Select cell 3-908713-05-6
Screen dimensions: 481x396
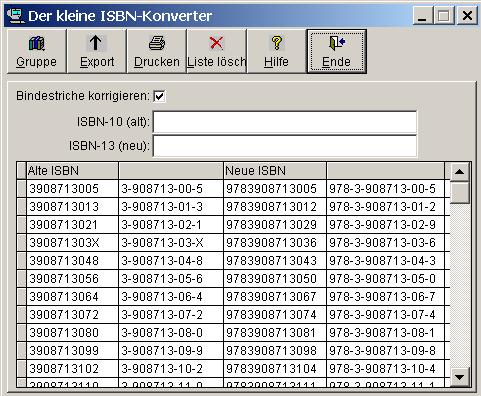[x=171, y=279]
